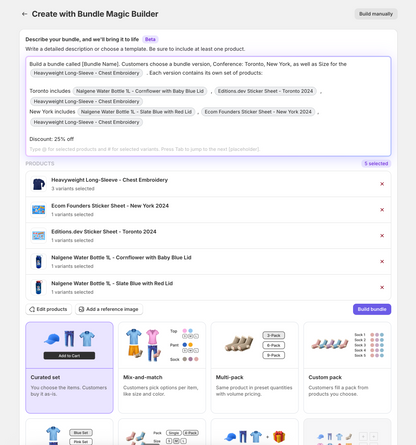This screenshot has height=445, width=416.
Task: Remove Editions.dev Sticker Sheet Toronto 2024
Action: pos(382,236)
